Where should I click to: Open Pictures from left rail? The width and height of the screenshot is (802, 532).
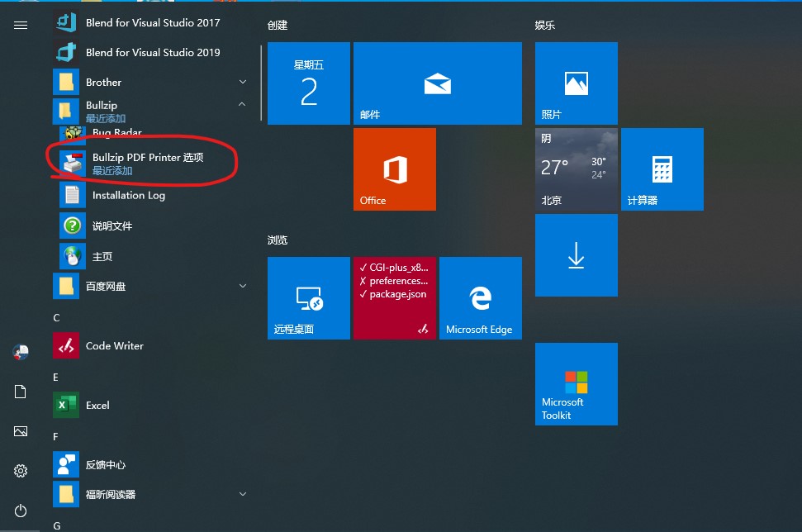click(x=21, y=431)
